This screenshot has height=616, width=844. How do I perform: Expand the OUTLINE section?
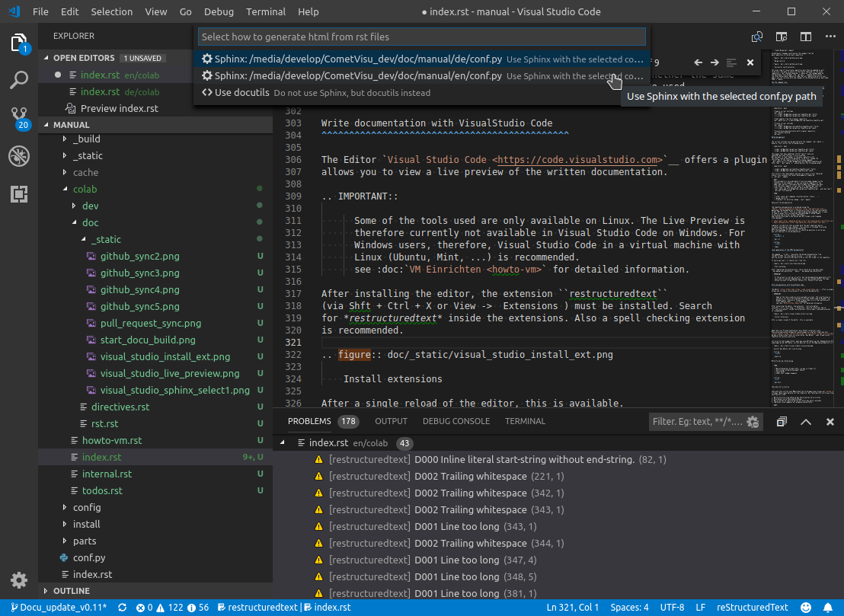(x=46, y=591)
